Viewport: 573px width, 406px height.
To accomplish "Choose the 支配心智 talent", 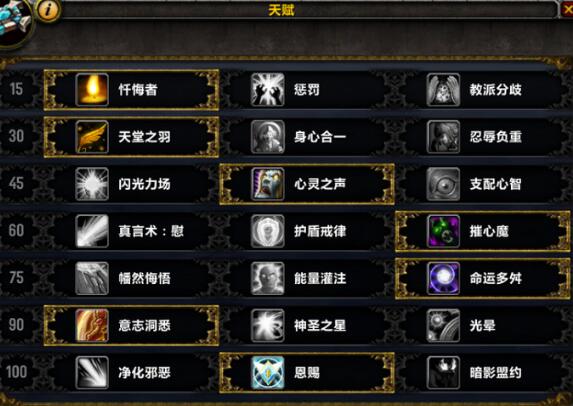I will [x=482, y=184].
